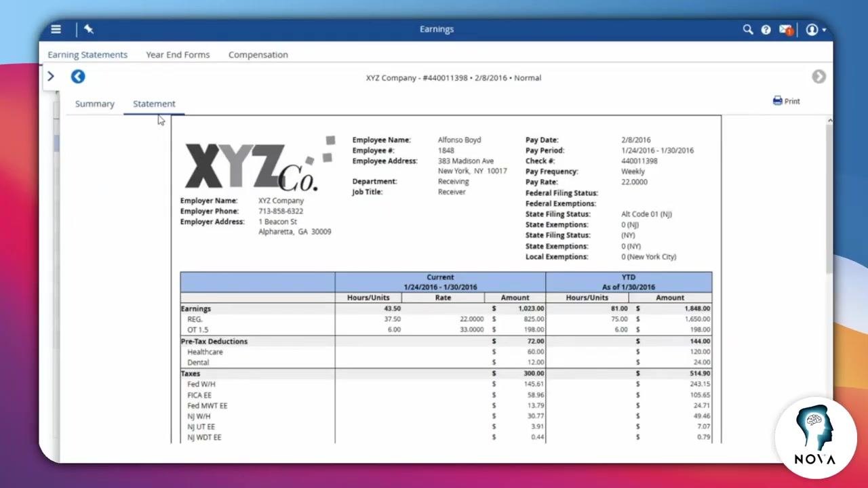Click Alt Code 01 (NJ) value
This screenshot has height=488, width=868.
tap(646, 214)
